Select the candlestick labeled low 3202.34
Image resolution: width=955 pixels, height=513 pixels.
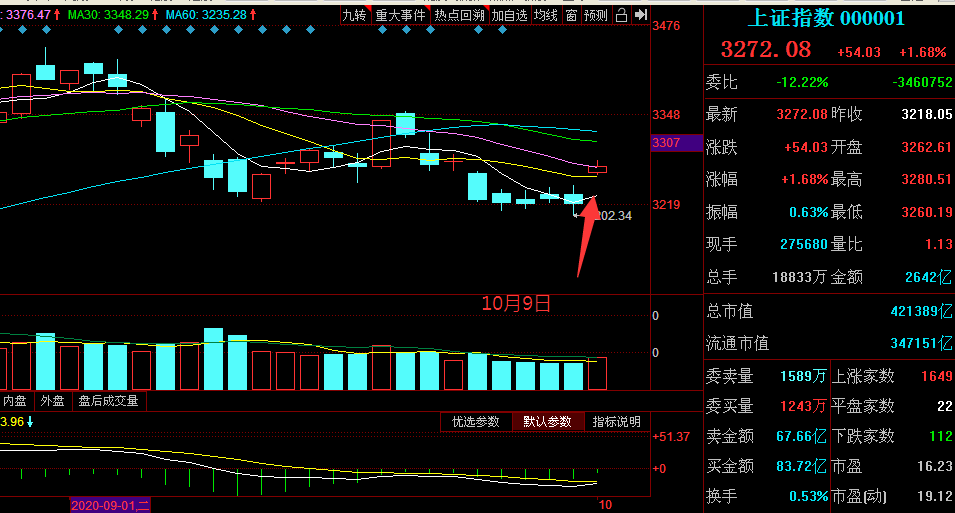pos(573,199)
